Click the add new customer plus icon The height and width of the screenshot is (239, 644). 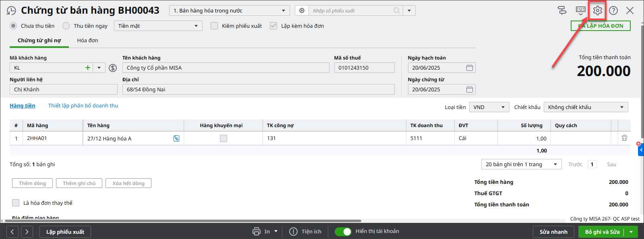[x=88, y=68]
